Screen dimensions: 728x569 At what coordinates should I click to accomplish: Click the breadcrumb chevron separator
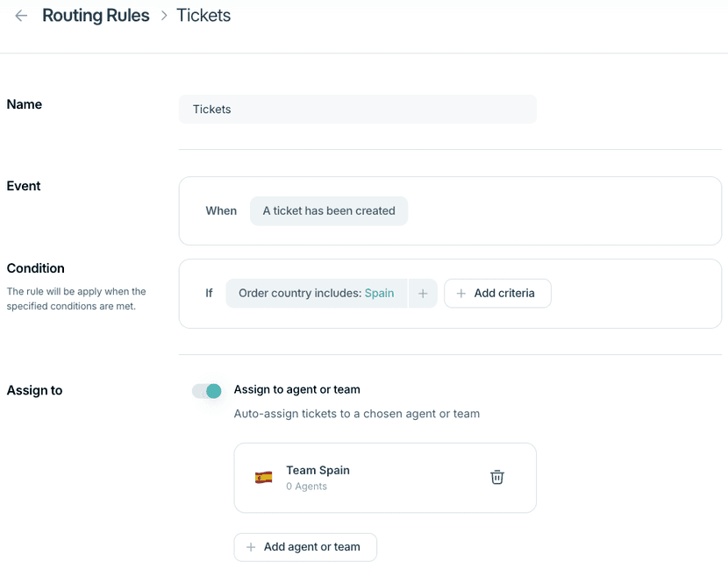(163, 15)
